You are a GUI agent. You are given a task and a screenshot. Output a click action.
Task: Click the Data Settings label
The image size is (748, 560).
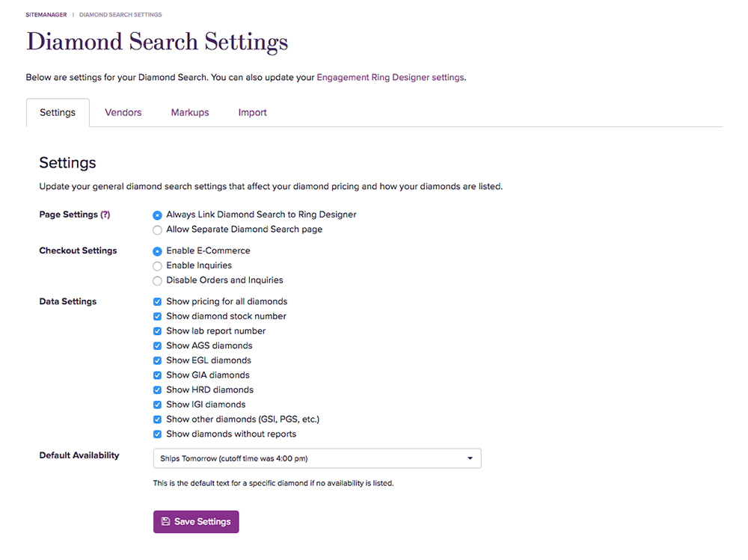(68, 301)
